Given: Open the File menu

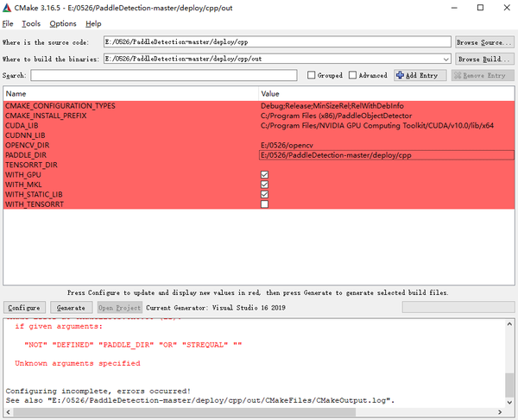Looking at the screenshot, I should [x=8, y=24].
